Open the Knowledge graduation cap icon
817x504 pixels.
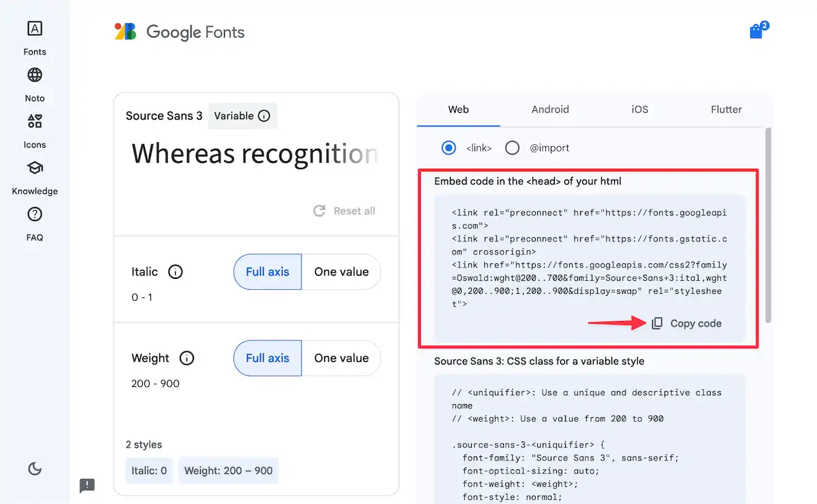[35, 167]
